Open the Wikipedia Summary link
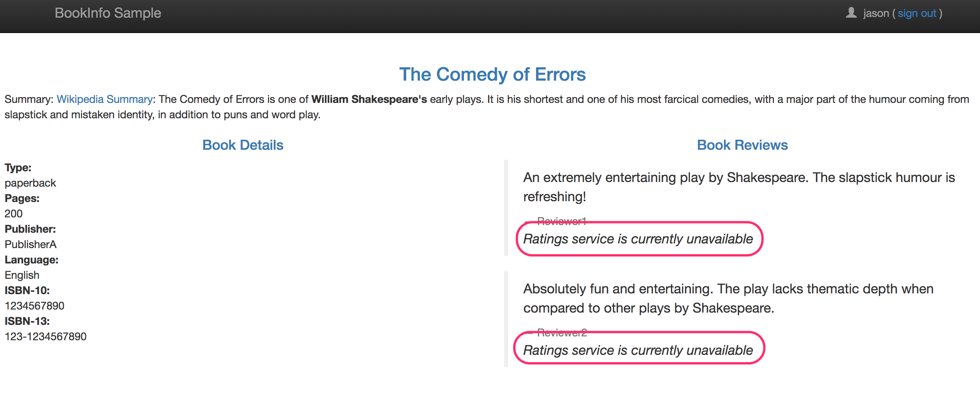Image resolution: width=980 pixels, height=394 pixels. [105, 99]
